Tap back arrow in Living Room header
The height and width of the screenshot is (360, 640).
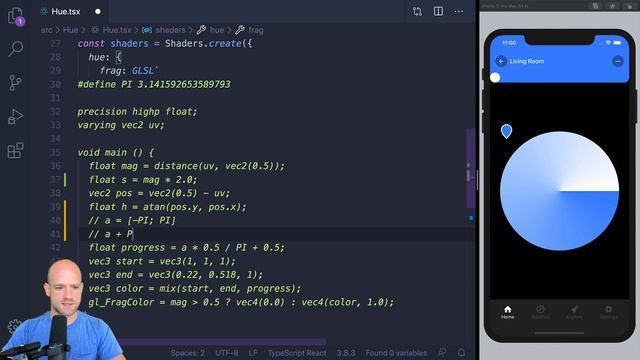[x=501, y=61]
